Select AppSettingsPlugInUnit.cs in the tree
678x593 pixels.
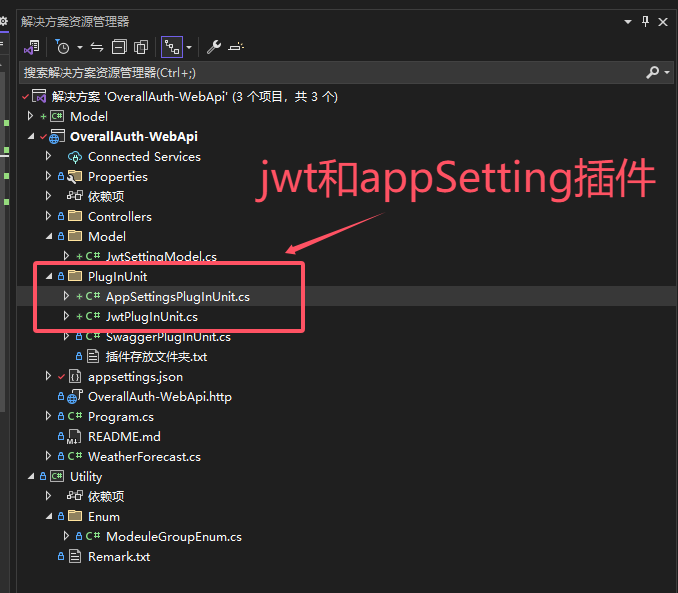point(177,296)
